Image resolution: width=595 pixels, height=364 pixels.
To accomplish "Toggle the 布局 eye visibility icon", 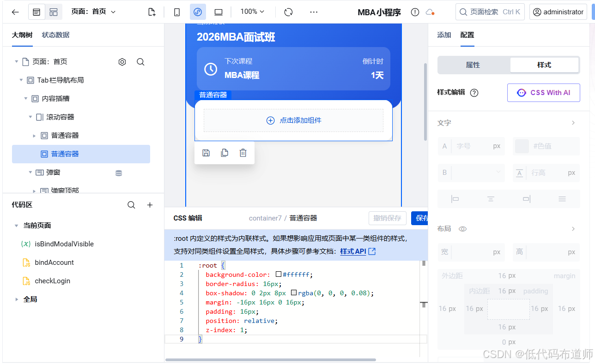I will (x=462, y=229).
